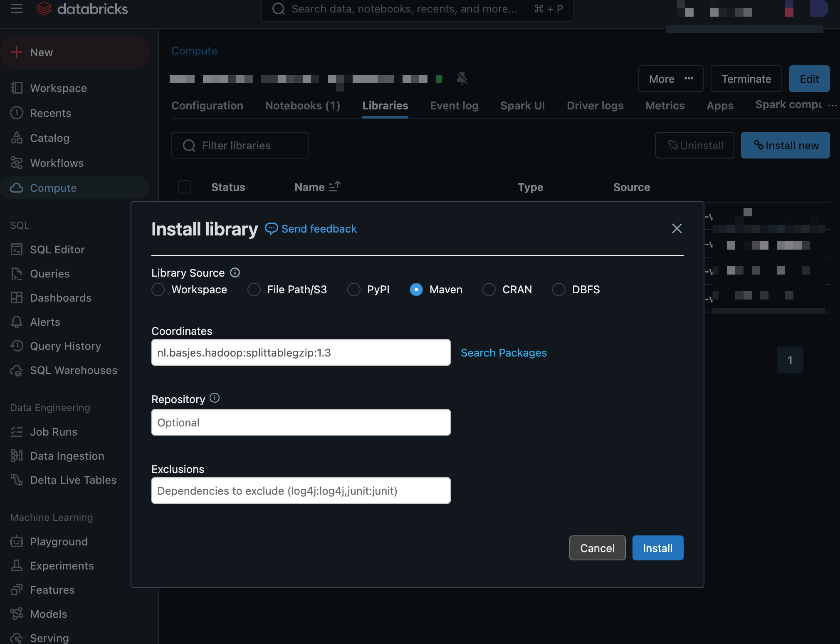Switch to the Spark UI tab
The image size is (840, 644).
(x=523, y=106)
